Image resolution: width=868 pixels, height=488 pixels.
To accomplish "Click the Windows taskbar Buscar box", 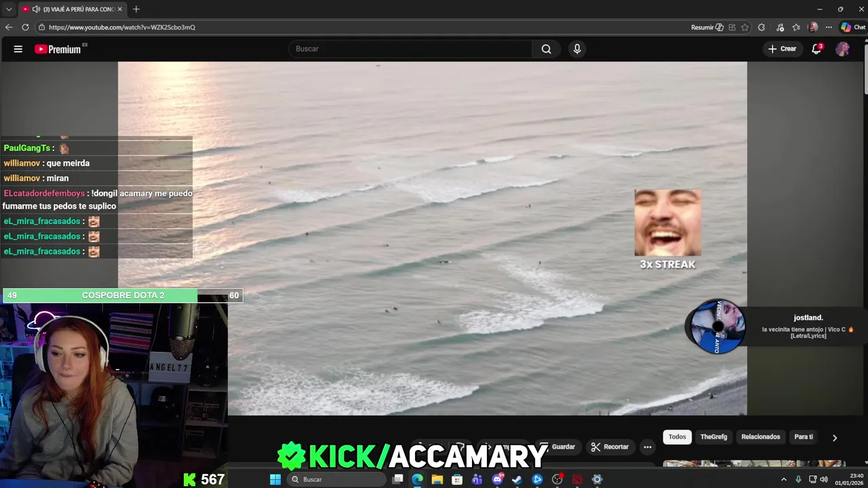I will (x=336, y=479).
